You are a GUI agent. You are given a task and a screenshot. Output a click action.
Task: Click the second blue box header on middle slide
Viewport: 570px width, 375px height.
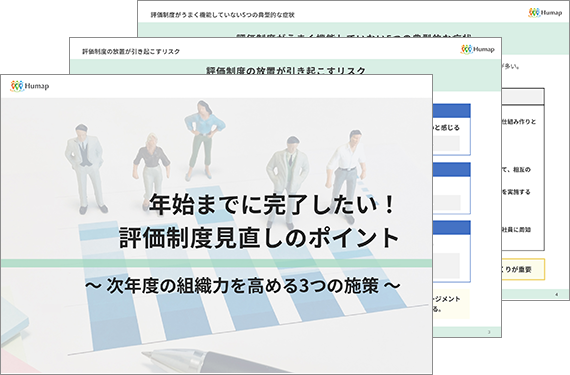click(452, 170)
